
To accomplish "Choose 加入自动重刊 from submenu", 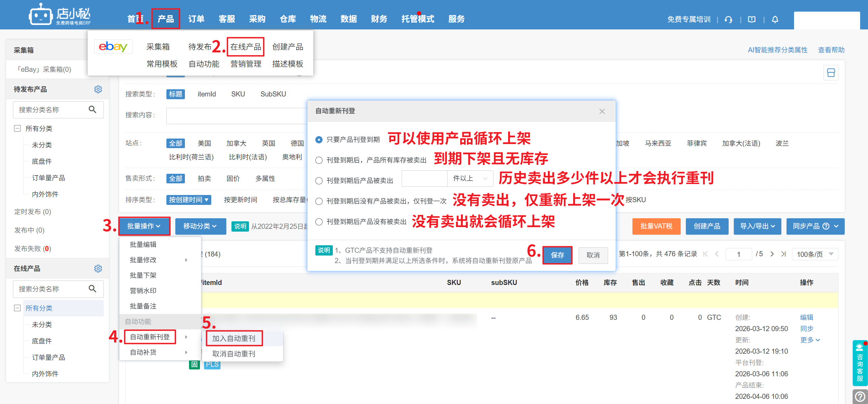I will click(234, 338).
